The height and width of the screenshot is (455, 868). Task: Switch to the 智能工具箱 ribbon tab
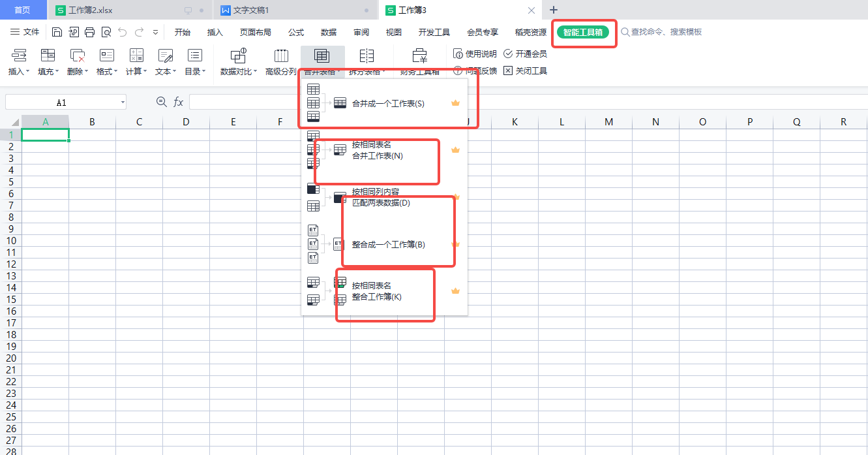[583, 32]
